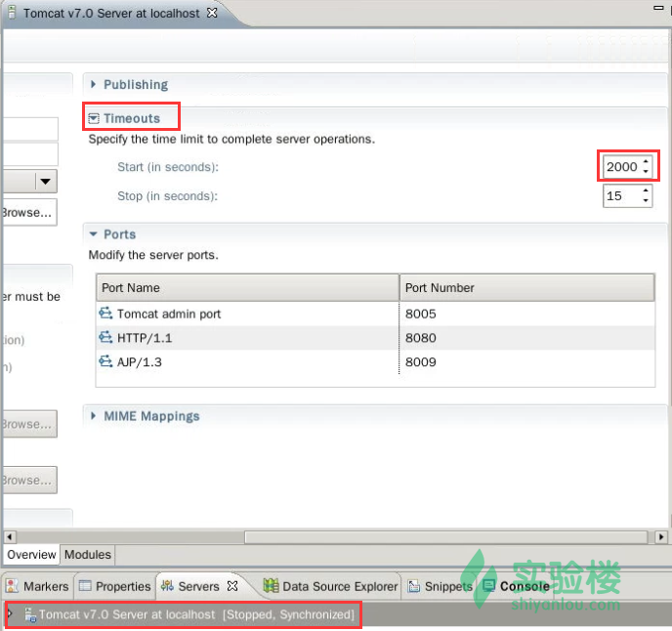The image size is (672, 631).
Task: Click the AJP/1.3 port icon
Action: pyautogui.click(x=105, y=361)
